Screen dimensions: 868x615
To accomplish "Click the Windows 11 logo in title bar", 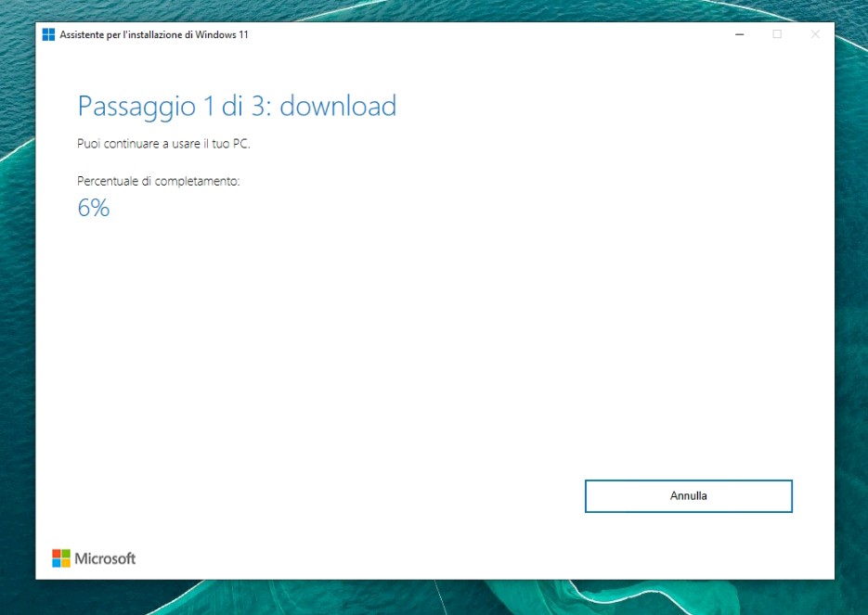I will click(x=48, y=34).
